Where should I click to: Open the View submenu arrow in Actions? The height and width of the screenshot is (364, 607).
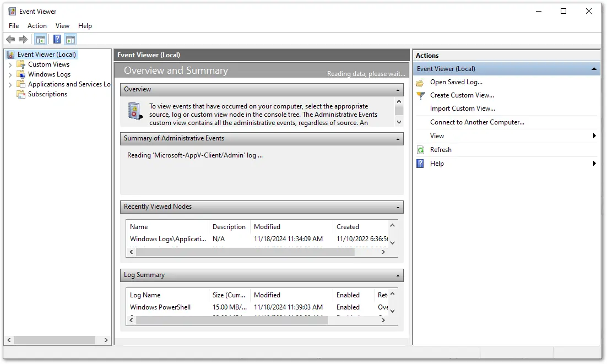tap(594, 136)
